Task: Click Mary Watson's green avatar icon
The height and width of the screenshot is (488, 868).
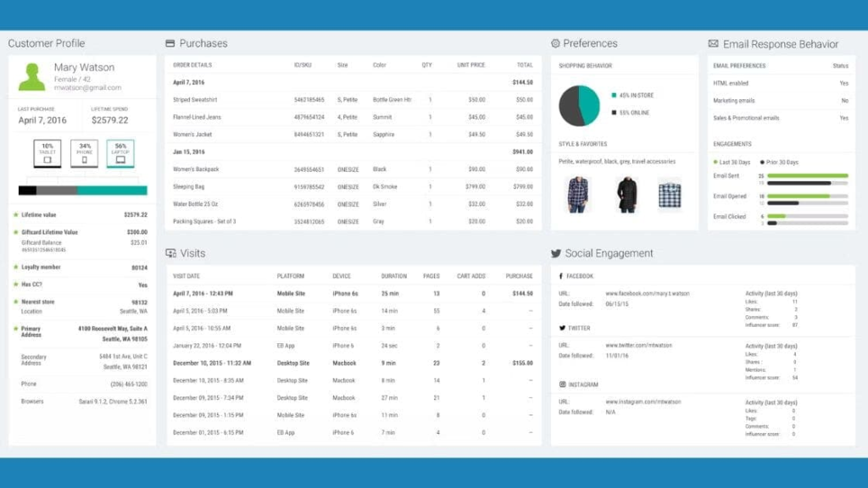Action: click(x=32, y=76)
